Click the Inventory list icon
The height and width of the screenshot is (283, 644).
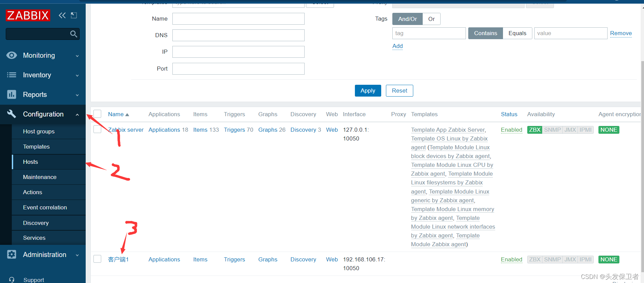(x=11, y=75)
